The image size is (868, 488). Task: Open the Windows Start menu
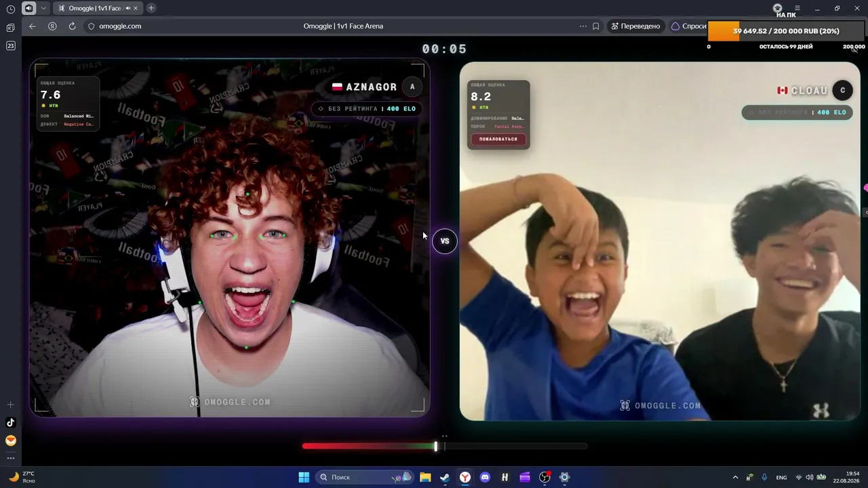tap(304, 477)
